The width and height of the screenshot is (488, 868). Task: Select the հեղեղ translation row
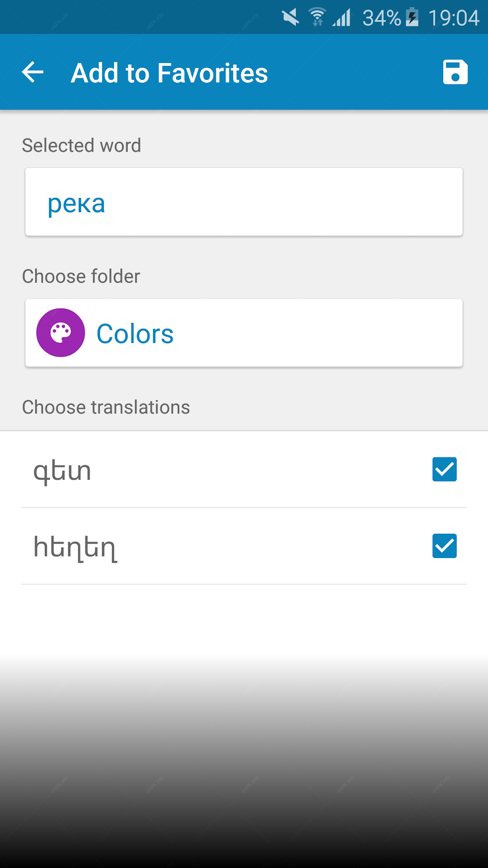click(244, 546)
